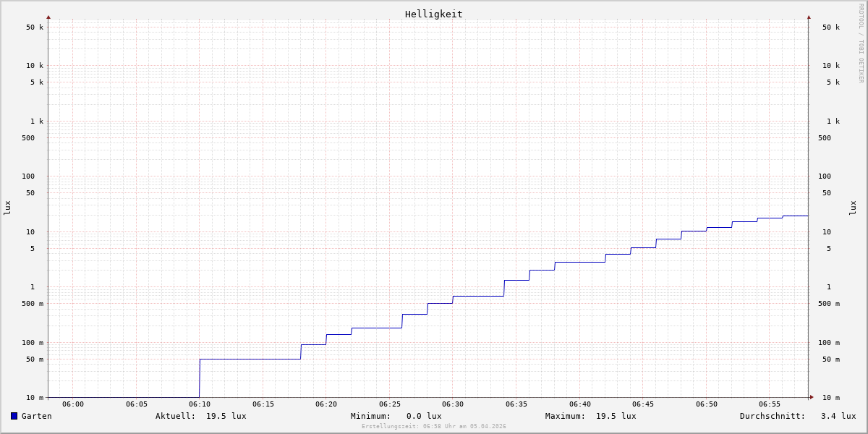Screen dimensions: 868x434
Task: Click the Garten legend label
Action: [x=36, y=416]
